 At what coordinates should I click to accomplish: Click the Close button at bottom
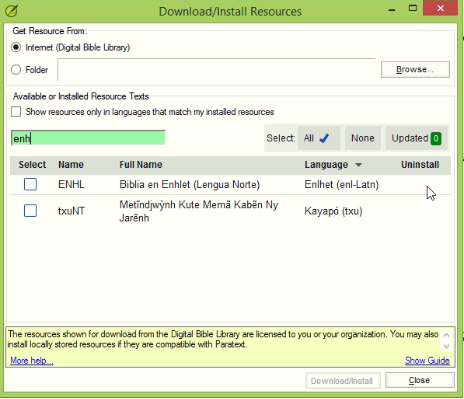point(419,380)
